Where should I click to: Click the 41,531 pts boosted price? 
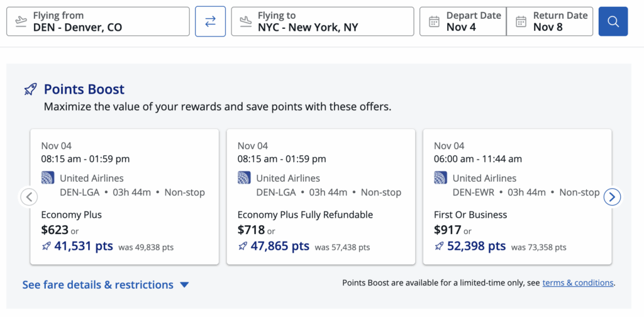pyautogui.click(x=84, y=246)
